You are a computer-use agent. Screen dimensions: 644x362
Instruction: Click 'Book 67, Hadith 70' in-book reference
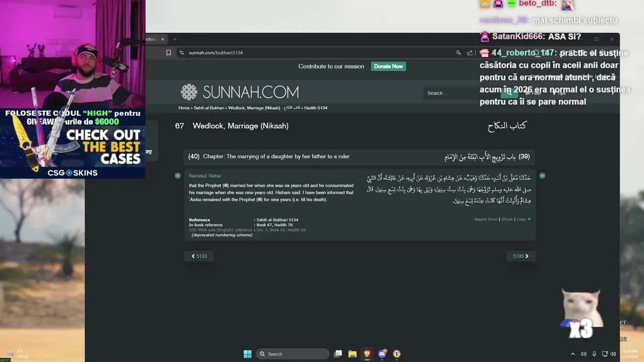pos(274,225)
